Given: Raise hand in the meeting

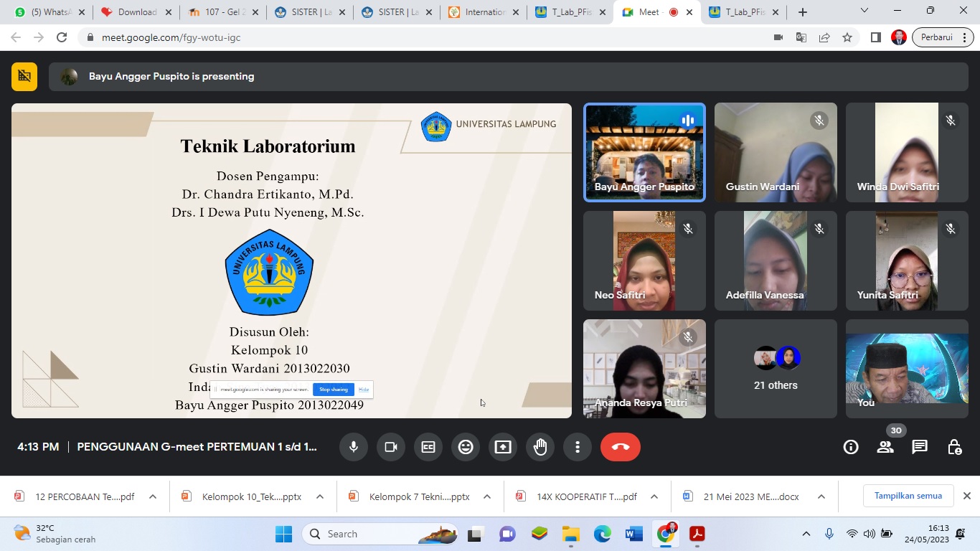Looking at the screenshot, I should coord(540,447).
